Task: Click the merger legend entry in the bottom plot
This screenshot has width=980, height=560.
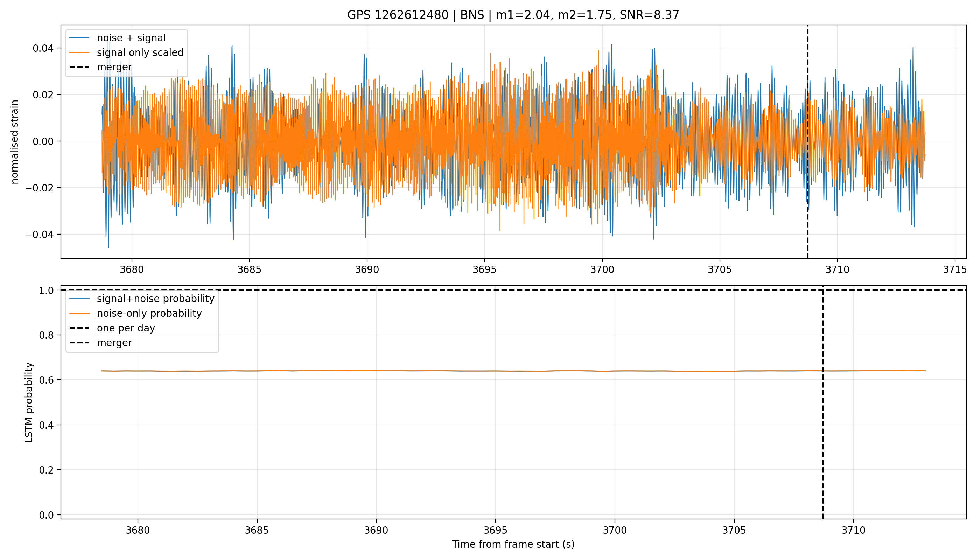Action: coord(100,343)
